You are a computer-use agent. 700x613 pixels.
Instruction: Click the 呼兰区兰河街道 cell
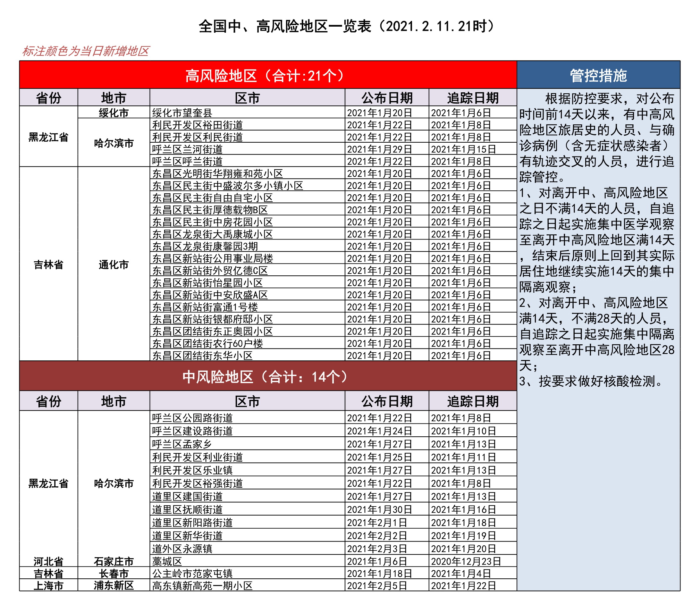pyautogui.click(x=187, y=149)
